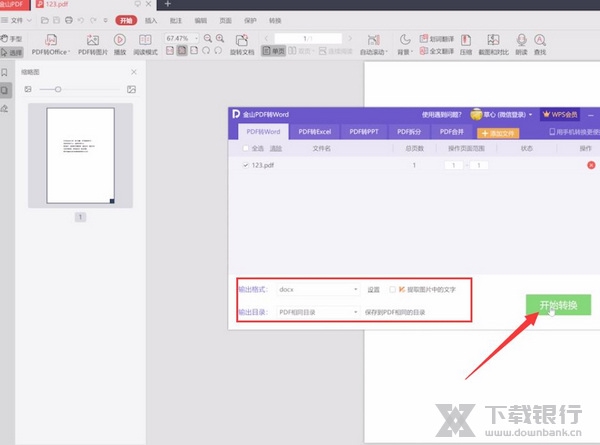Select the 批注 ribbon tab

176,21
